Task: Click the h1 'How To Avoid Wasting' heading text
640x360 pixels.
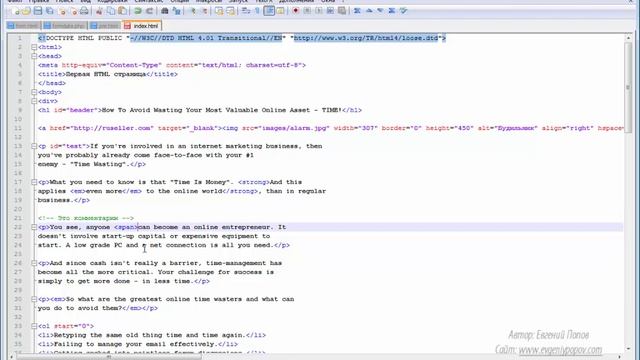Action: (222, 110)
